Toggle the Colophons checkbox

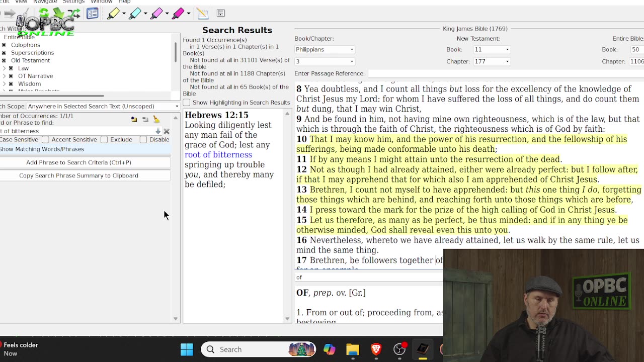4,45
